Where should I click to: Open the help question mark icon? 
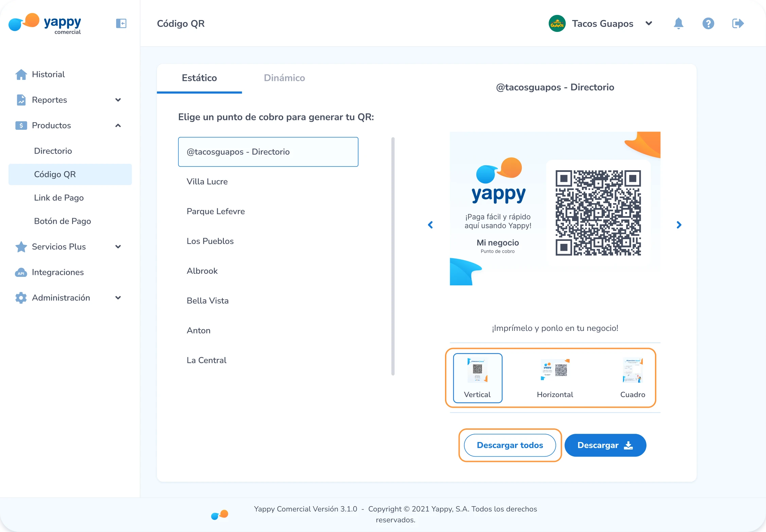[708, 23]
